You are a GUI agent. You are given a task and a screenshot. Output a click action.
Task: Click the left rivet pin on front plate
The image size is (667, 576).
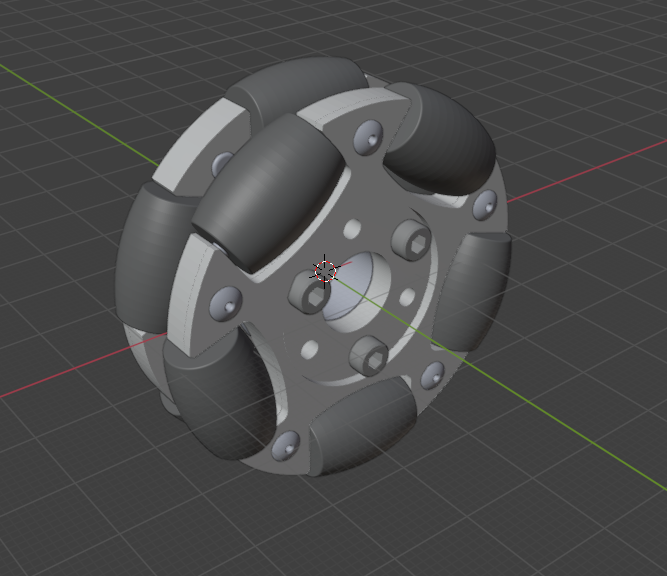pyautogui.click(x=225, y=300)
